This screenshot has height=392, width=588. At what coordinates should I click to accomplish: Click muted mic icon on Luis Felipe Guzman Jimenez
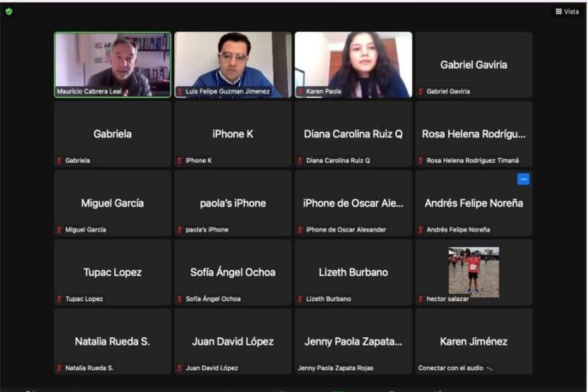coord(180,91)
